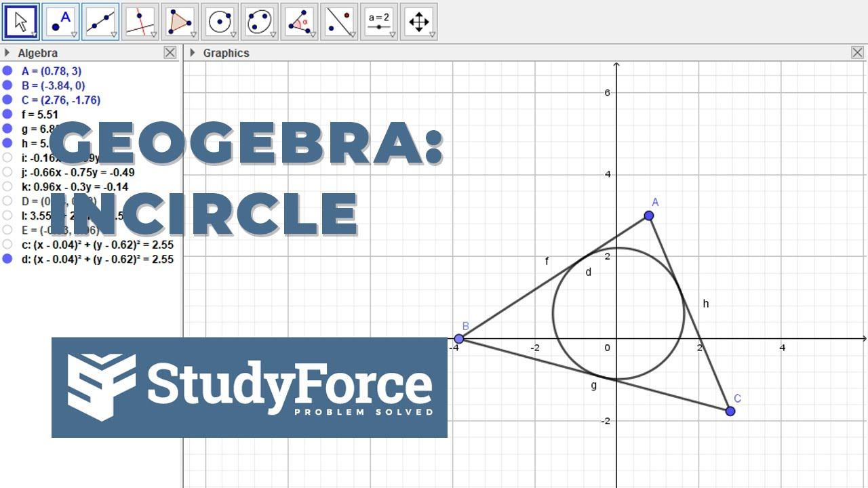Select the Perpendicular Line tool

coord(140,22)
